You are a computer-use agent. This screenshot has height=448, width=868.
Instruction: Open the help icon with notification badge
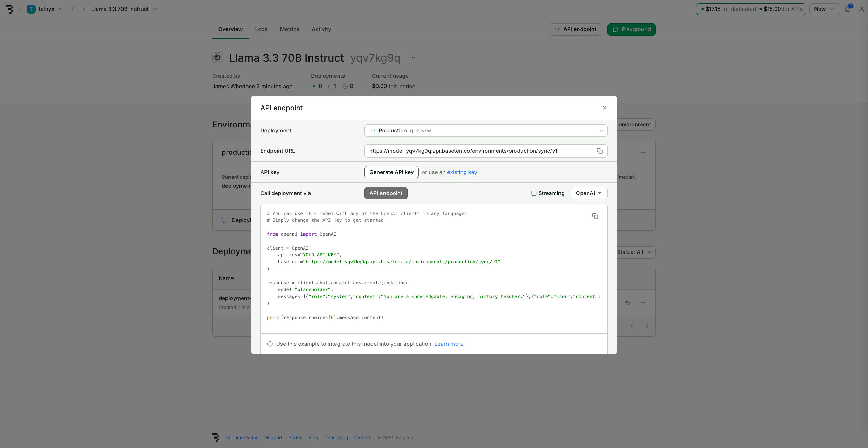click(x=848, y=9)
